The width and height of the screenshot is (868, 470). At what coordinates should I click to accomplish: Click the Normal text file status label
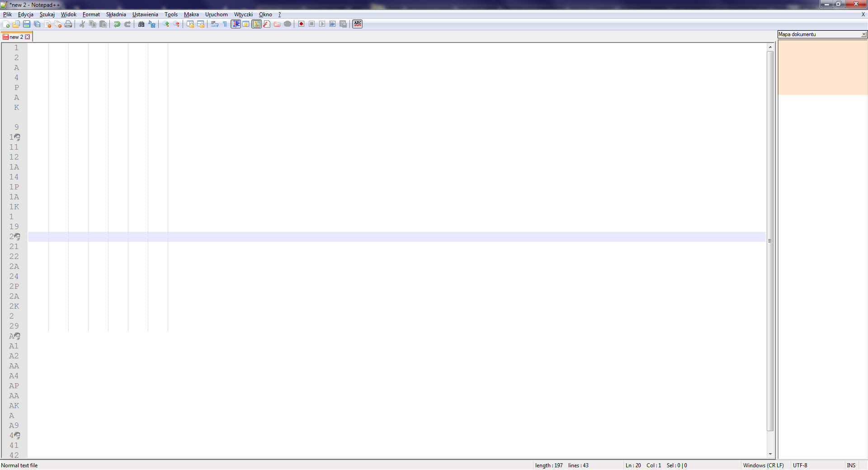pos(19,465)
